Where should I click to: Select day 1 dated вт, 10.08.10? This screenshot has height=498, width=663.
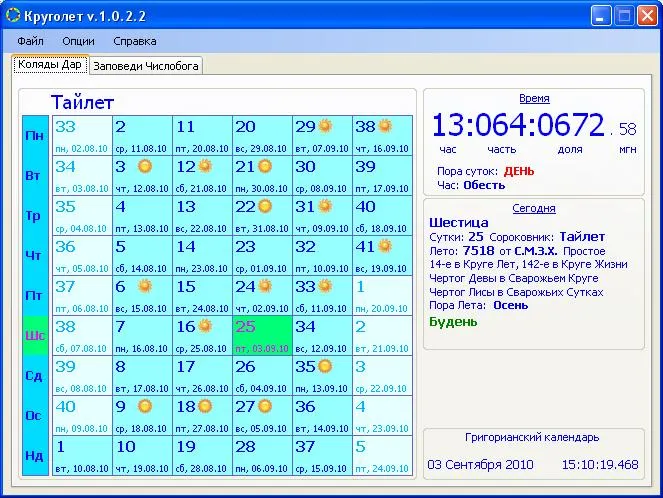pyautogui.click(x=81, y=455)
